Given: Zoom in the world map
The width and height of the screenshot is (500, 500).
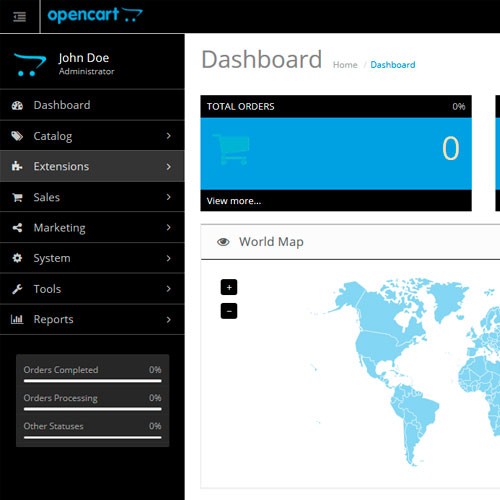Looking at the screenshot, I should coord(229,287).
